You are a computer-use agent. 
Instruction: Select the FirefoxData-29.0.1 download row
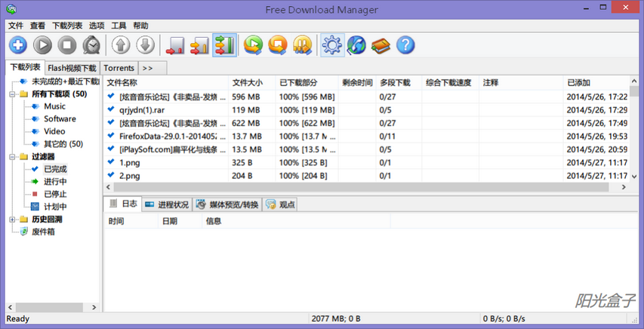click(x=366, y=137)
